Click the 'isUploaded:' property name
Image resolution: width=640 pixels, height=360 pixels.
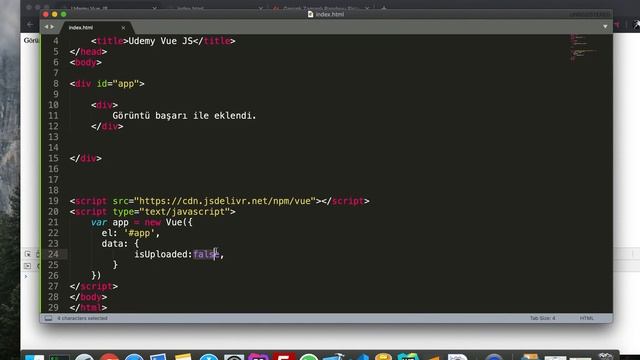click(163, 254)
